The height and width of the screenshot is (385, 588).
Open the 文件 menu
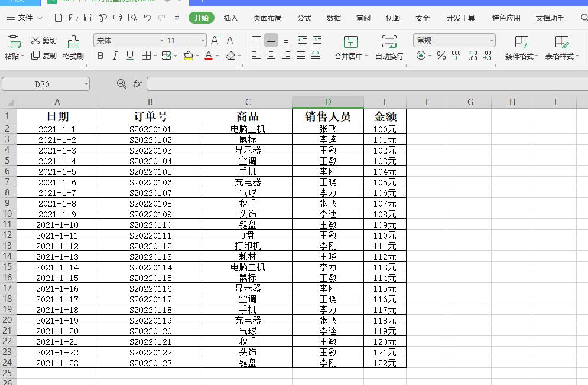[25, 18]
